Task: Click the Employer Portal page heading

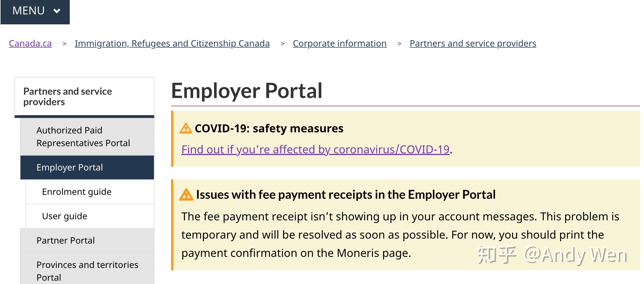Action: [x=246, y=91]
